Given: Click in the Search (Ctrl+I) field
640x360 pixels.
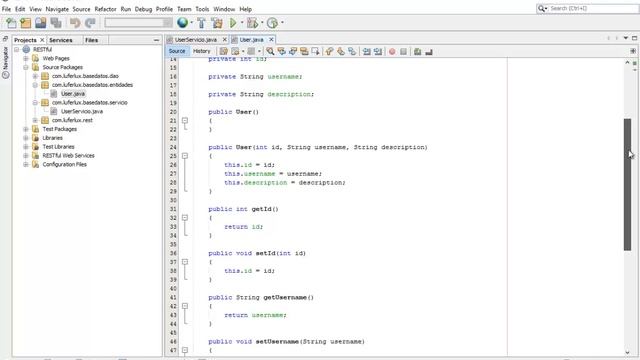Looking at the screenshot, I should (588, 8).
